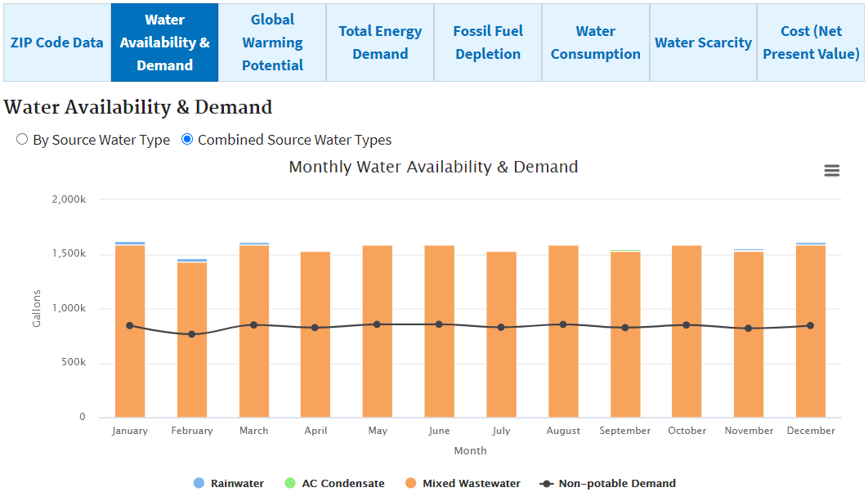
Task: Open the Fossil Fuel Depletion tab
Action: [488, 42]
